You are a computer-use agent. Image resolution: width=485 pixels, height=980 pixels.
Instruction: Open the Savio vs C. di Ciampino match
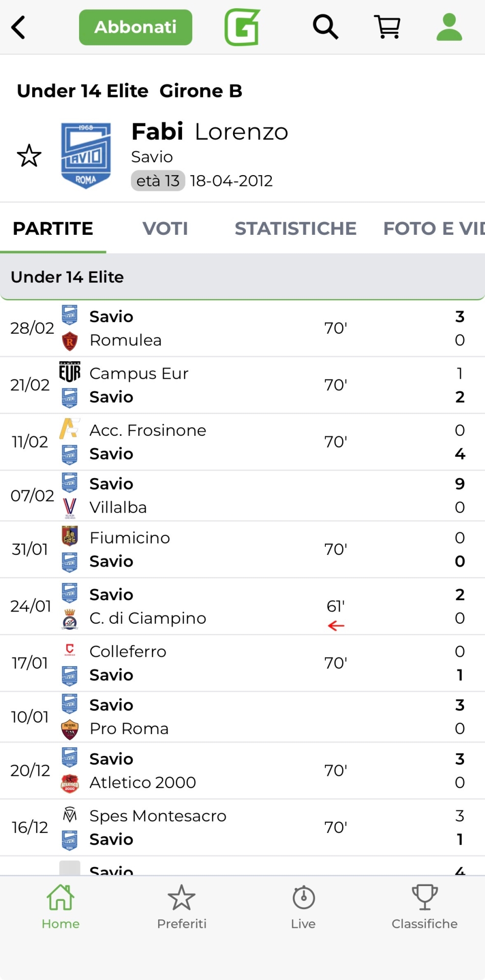point(242,606)
